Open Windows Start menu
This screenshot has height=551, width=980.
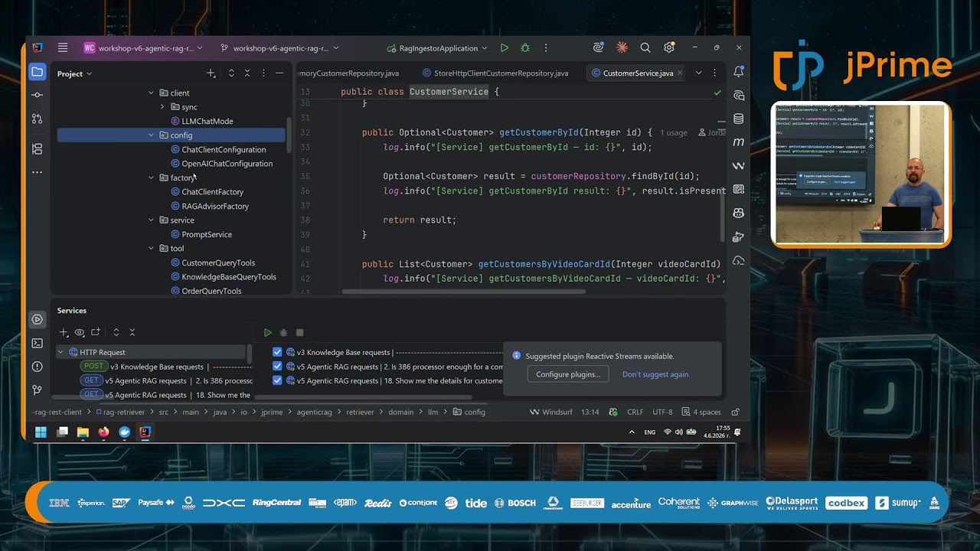point(41,432)
